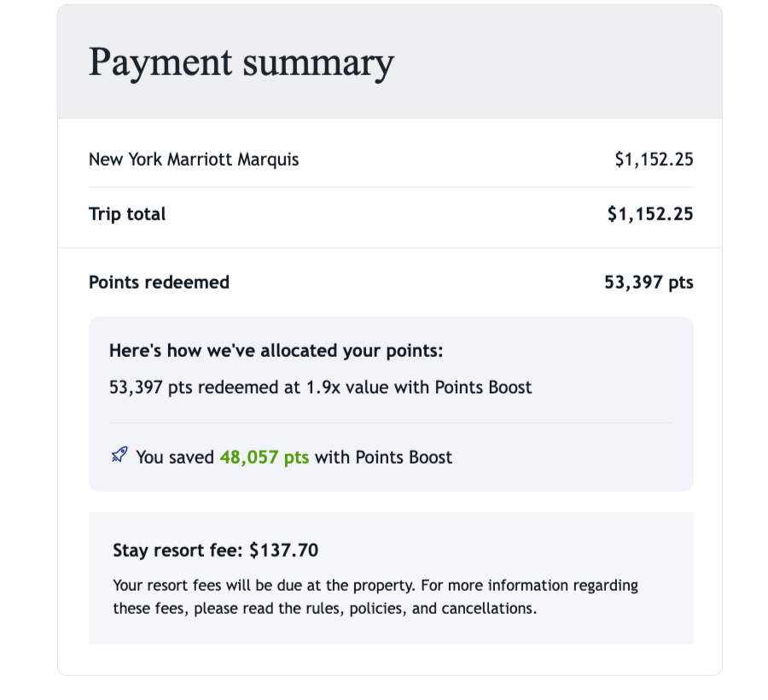The image size is (768, 700).
Task: Click "with Points Boost" after the green savings
Action: coord(383,458)
